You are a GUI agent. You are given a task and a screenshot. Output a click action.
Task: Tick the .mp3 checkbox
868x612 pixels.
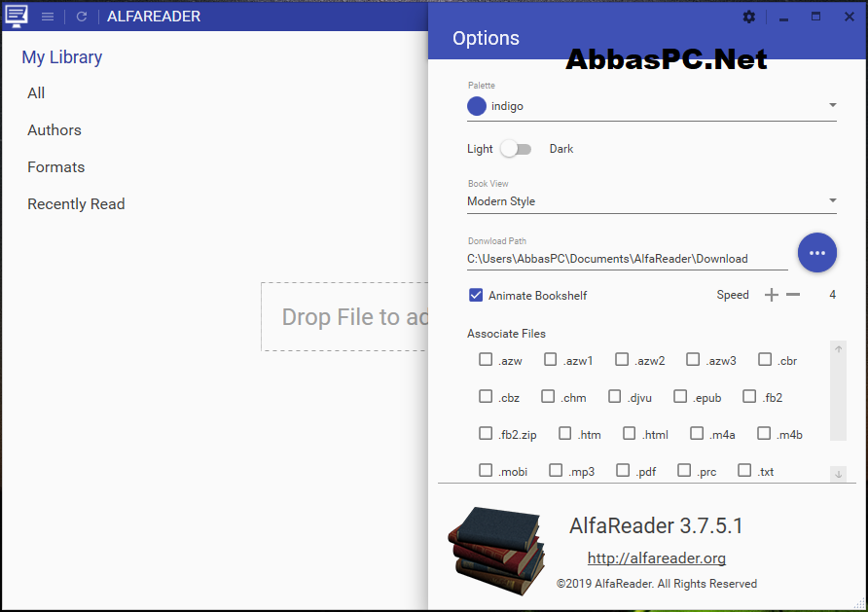point(556,470)
